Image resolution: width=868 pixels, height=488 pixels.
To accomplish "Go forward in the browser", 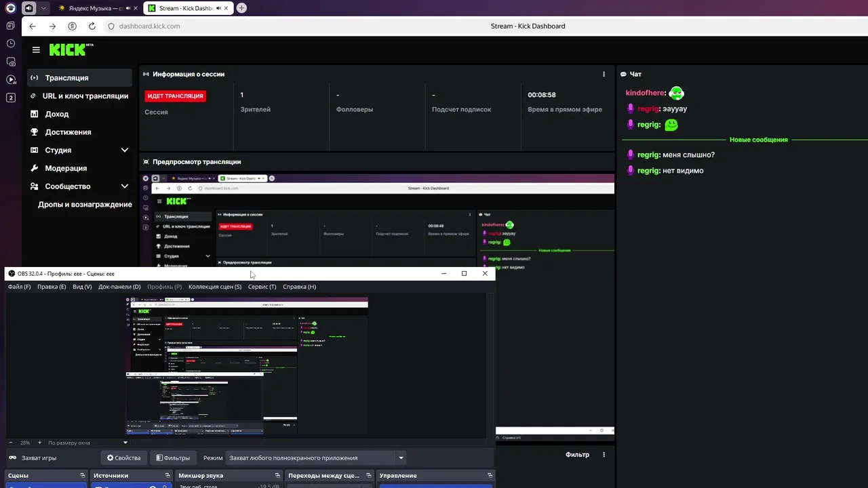I will [x=52, y=26].
